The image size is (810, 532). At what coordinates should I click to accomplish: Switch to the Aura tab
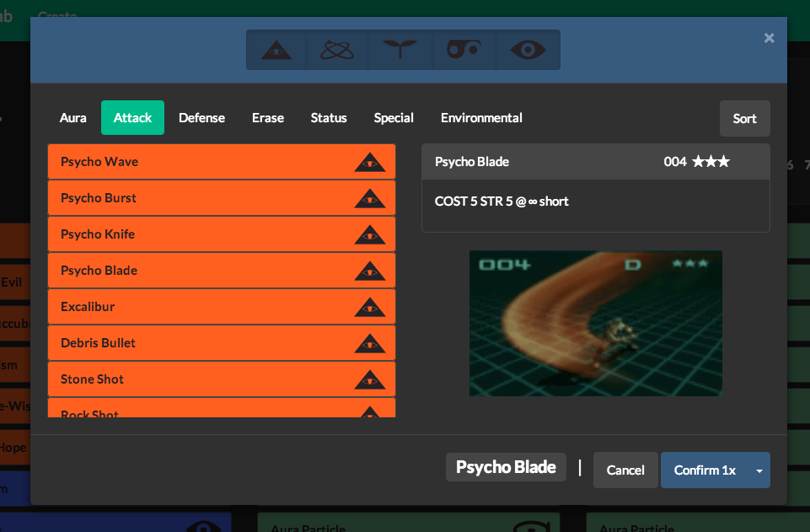[72, 118]
